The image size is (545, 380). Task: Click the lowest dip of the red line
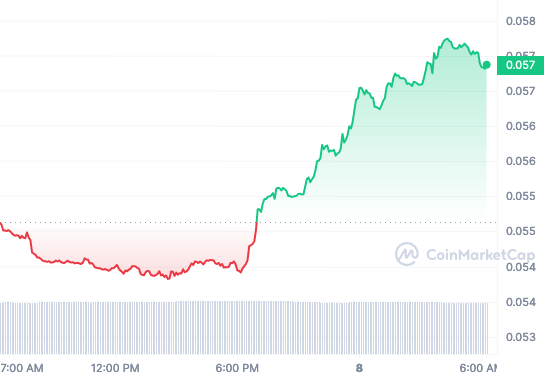tap(169, 278)
